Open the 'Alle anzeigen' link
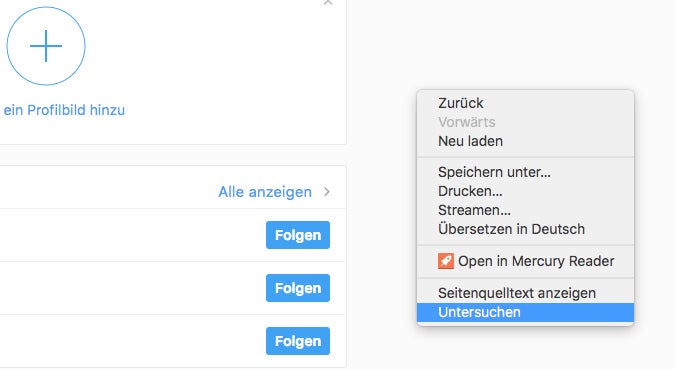 point(265,192)
